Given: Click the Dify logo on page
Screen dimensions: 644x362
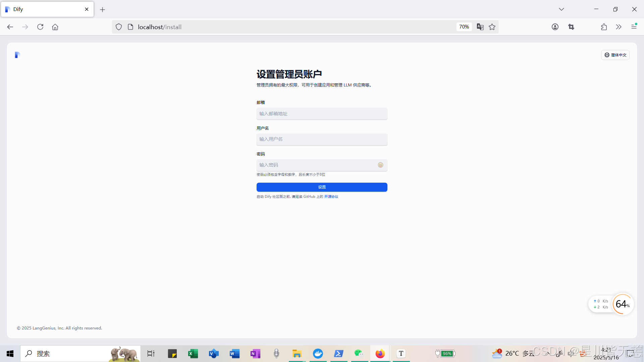Looking at the screenshot, I should pos(17,55).
